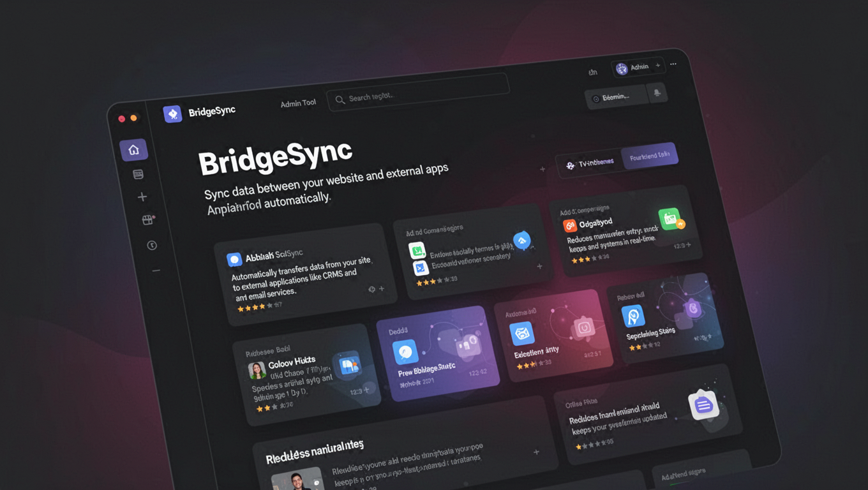Click the blue upload circle icon on the top card
Screen dimensions: 868x490
(x=521, y=241)
